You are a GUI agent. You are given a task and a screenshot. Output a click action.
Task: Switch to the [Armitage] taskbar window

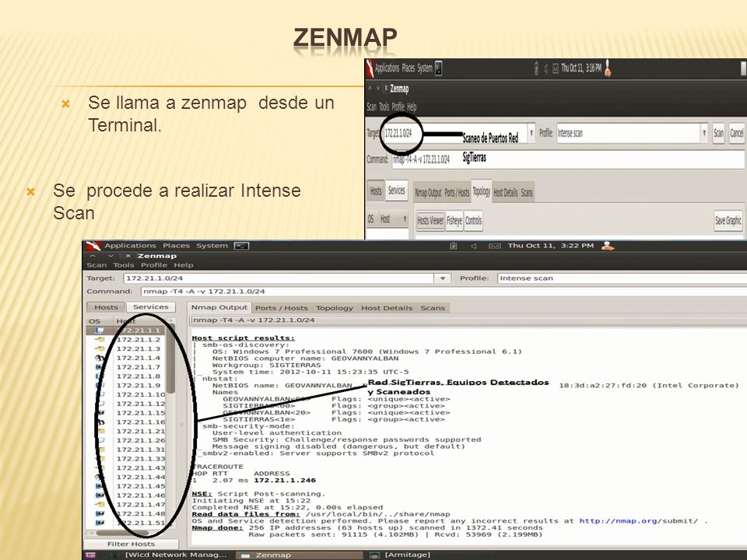[407, 555]
